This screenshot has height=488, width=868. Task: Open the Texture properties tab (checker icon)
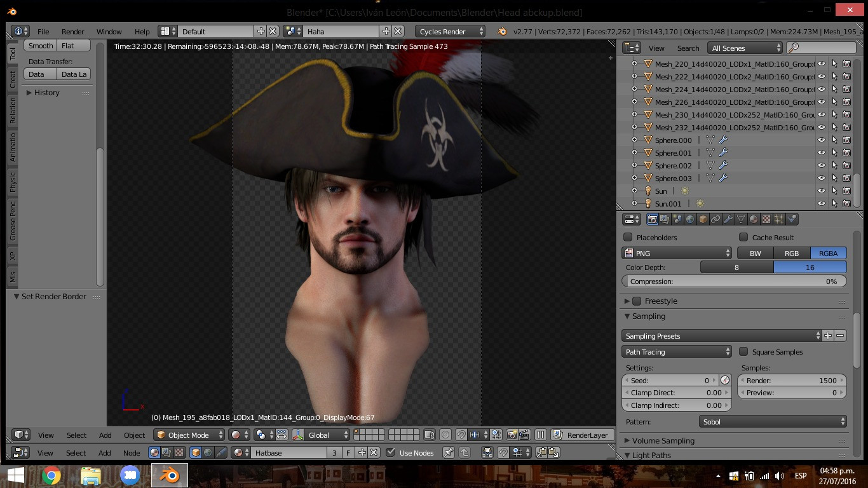(x=766, y=219)
